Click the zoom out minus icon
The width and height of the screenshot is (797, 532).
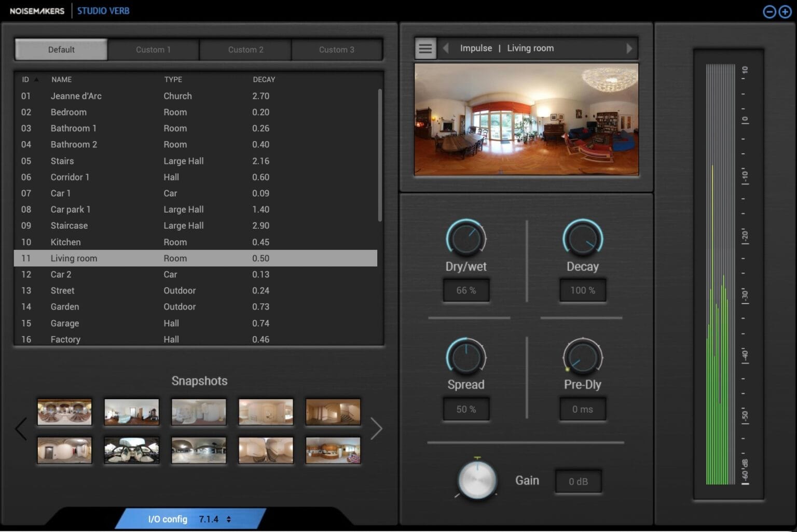click(x=769, y=11)
